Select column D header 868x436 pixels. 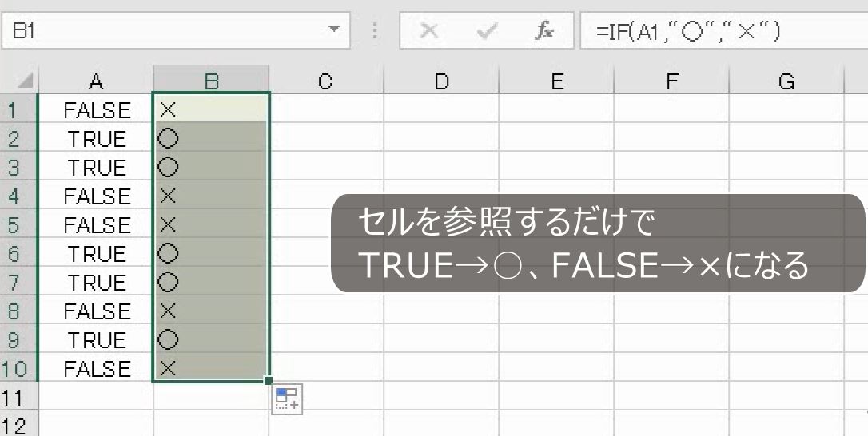[441, 81]
